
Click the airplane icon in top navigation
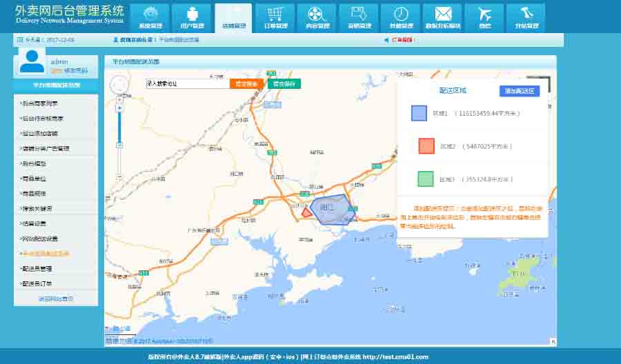tap(484, 18)
